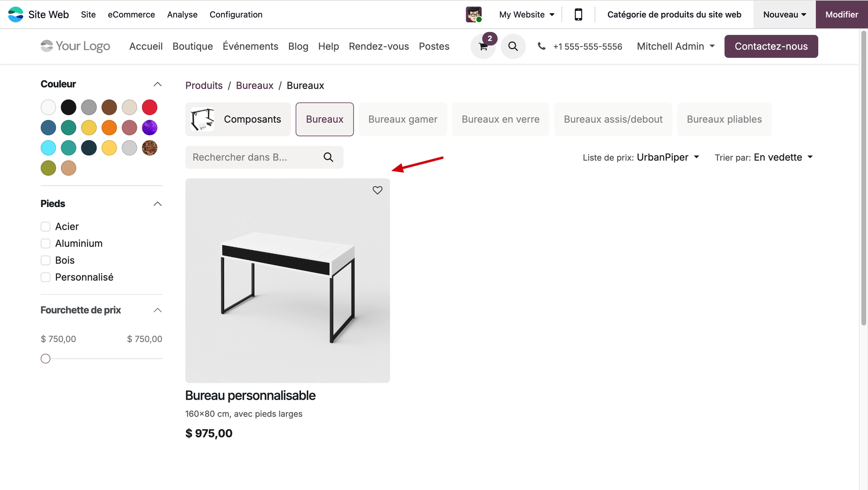
Task: Enable the Aluminium checkbox
Action: coord(46,244)
